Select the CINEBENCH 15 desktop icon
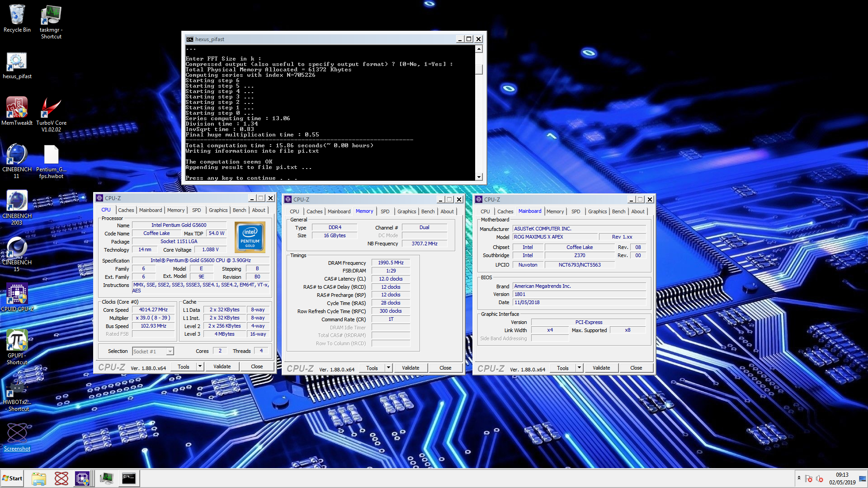 pyautogui.click(x=17, y=254)
